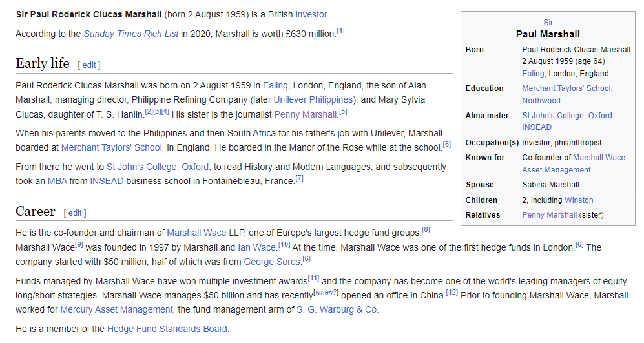Edit the Career section
The width and height of the screenshot is (644, 343).
tap(75, 213)
